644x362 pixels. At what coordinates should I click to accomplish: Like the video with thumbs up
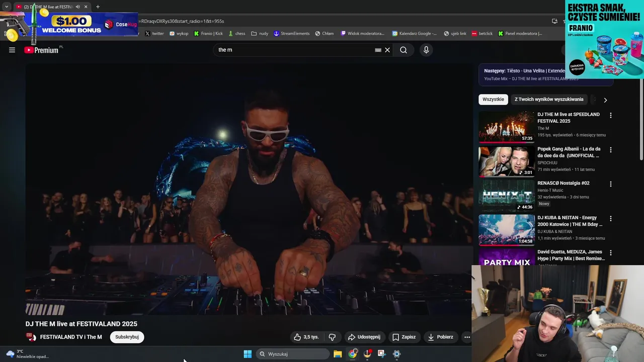click(306, 337)
